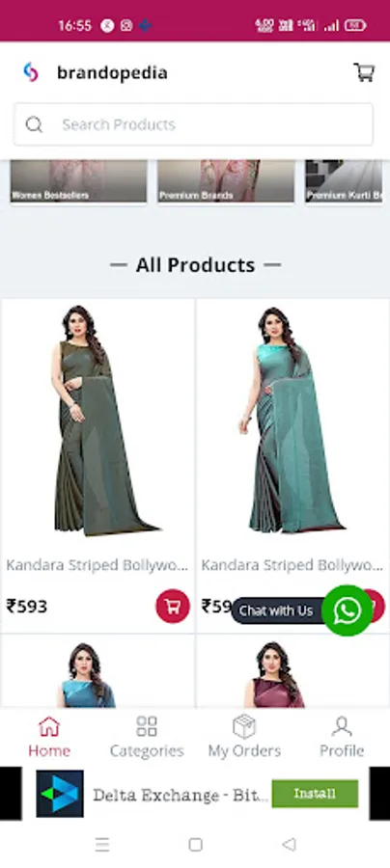
Task: View the teal Kandara Striped saree image
Action: point(293,420)
